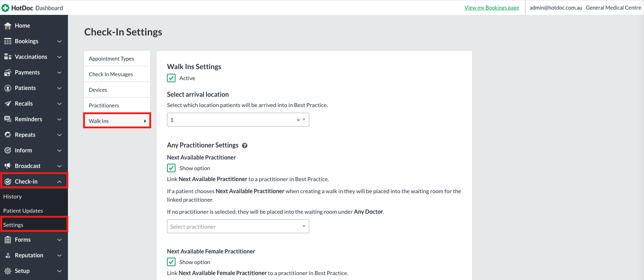Collapse the Check-in menu chevron
This screenshot has height=280, width=644.
click(59, 182)
